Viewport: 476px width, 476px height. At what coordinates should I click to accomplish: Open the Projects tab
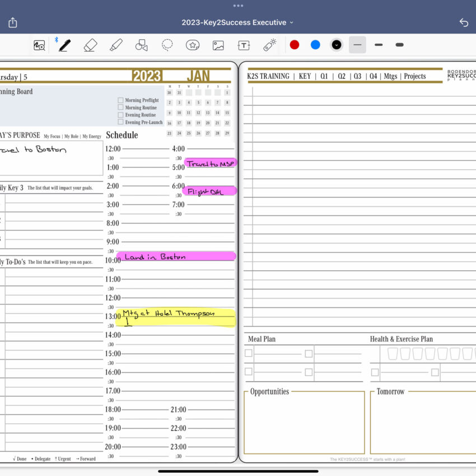point(414,76)
